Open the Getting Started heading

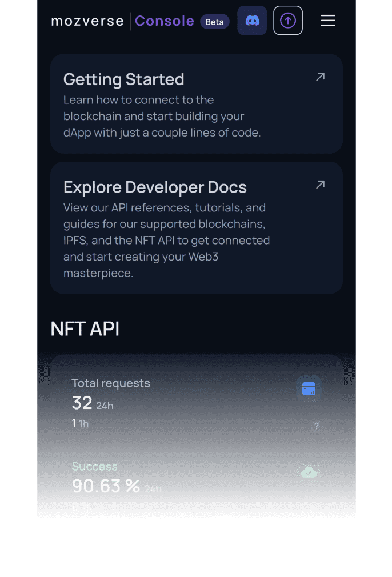point(123,79)
